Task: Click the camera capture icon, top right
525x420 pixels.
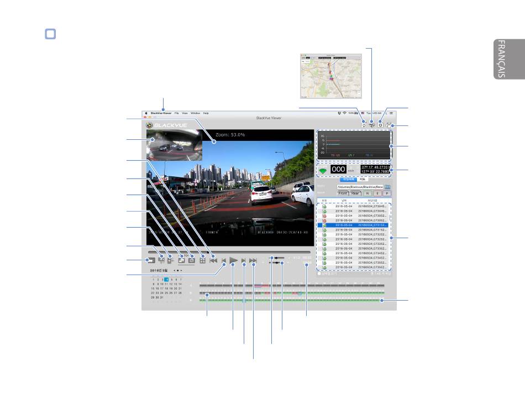Action: click(381, 125)
